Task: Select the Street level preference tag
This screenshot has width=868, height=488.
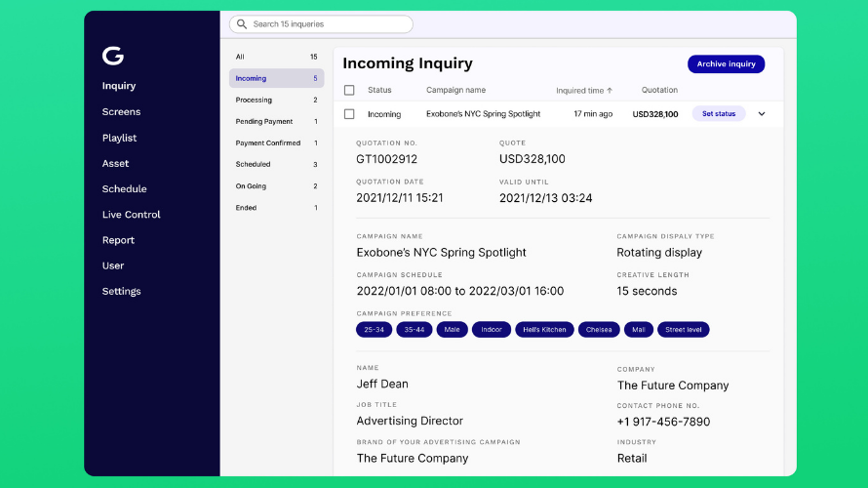Action: 683,330
